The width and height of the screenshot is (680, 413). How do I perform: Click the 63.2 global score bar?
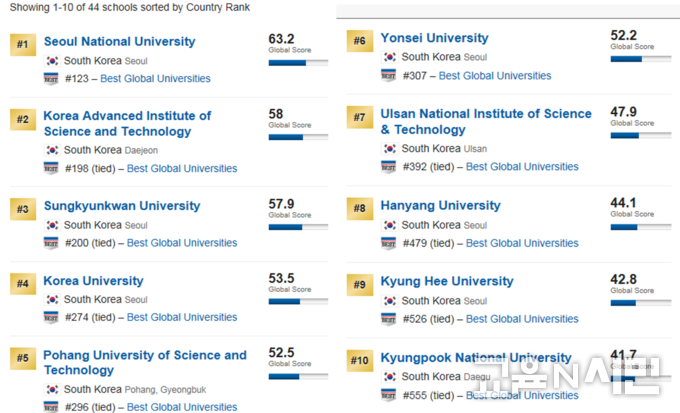pyautogui.click(x=298, y=63)
